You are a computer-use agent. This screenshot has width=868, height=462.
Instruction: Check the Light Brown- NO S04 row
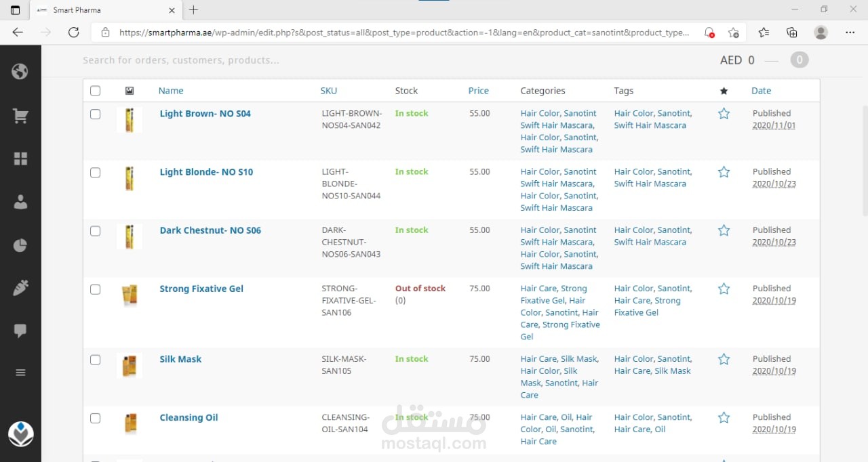coord(95,114)
